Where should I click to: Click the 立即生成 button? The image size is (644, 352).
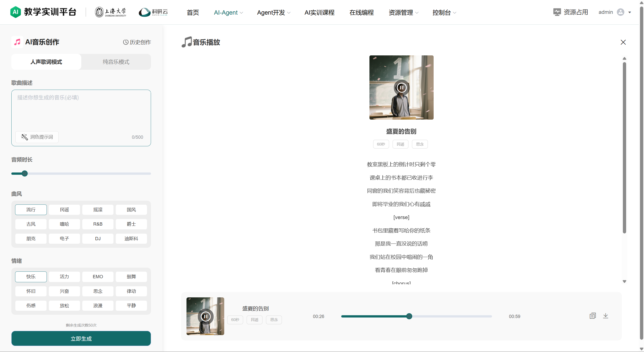click(81, 339)
